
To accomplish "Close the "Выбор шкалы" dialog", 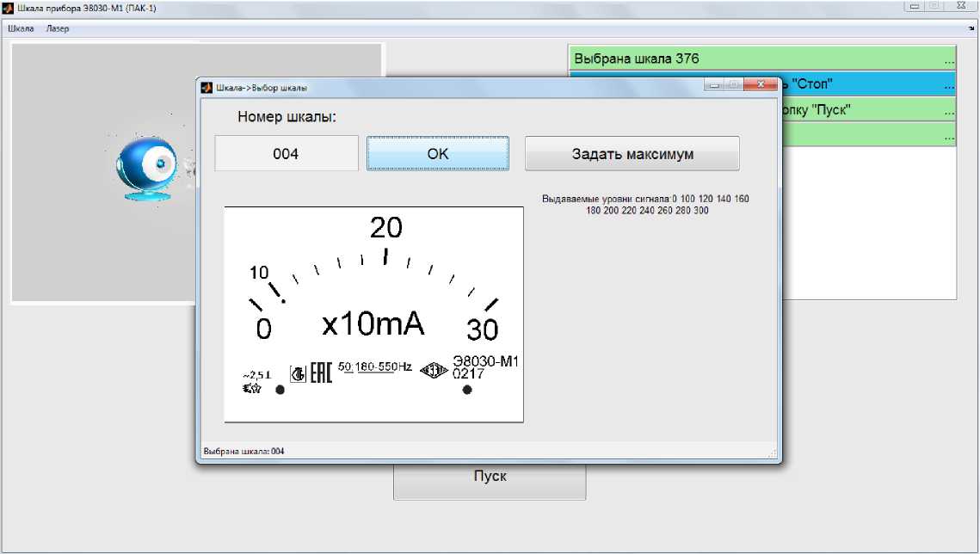I will (x=761, y=85).
